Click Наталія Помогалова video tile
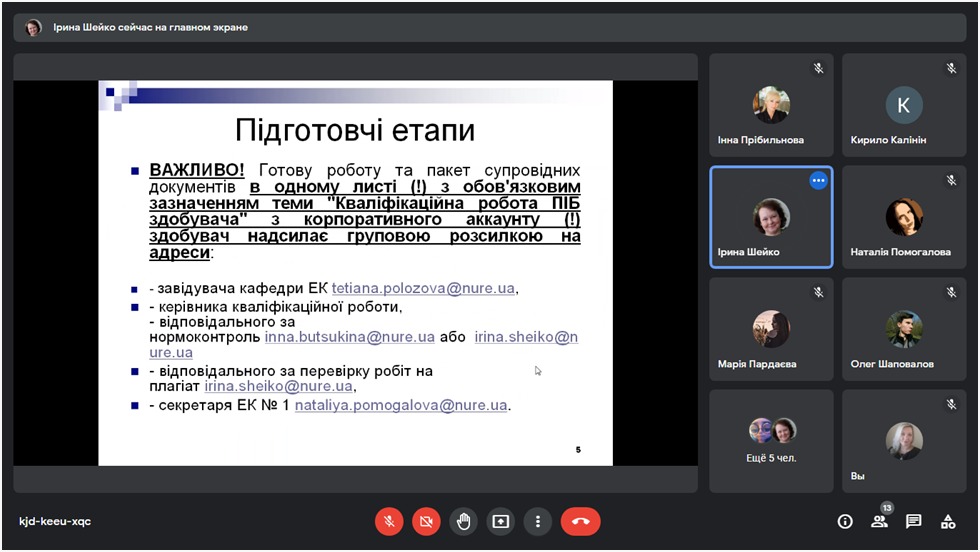This screenshot has width=980, height=552. (x=903, y=217)
